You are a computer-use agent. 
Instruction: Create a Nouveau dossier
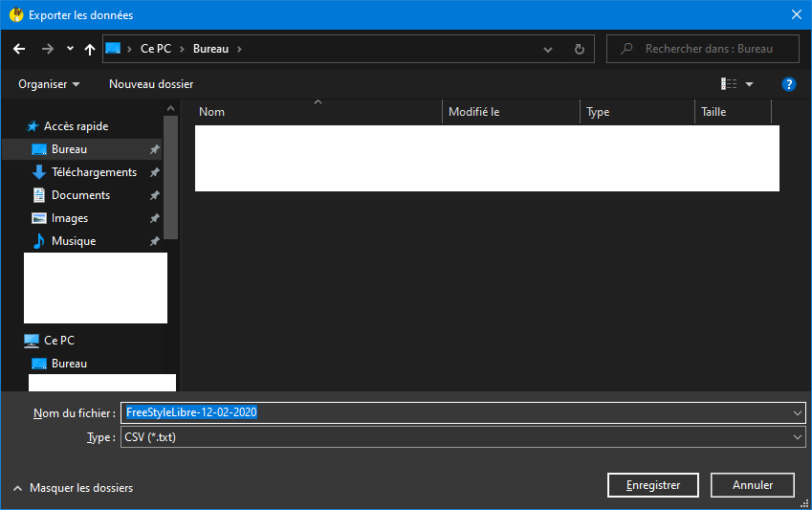click(x=151, y=84)
